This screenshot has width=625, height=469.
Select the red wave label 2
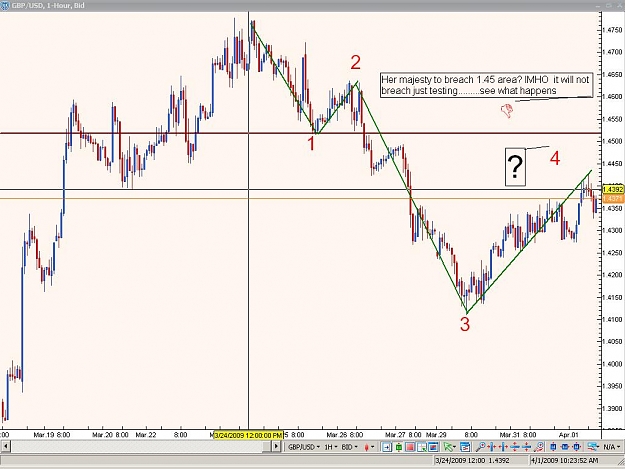pyautogui.click(x=356, y=63)
